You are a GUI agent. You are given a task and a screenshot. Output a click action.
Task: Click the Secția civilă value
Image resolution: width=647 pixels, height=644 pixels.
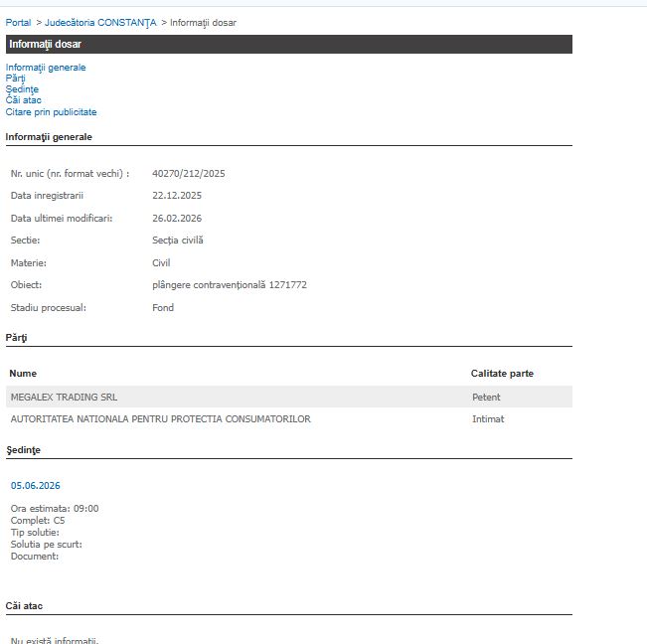tap(178, 241)
